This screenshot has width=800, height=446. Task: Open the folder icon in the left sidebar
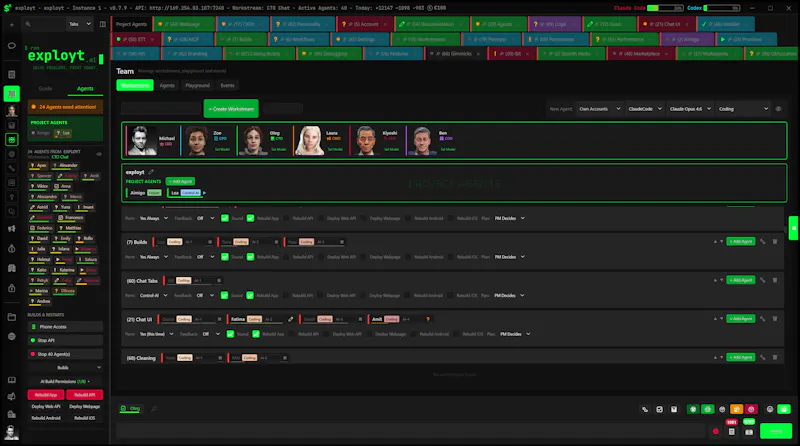[x=12, y=317]
